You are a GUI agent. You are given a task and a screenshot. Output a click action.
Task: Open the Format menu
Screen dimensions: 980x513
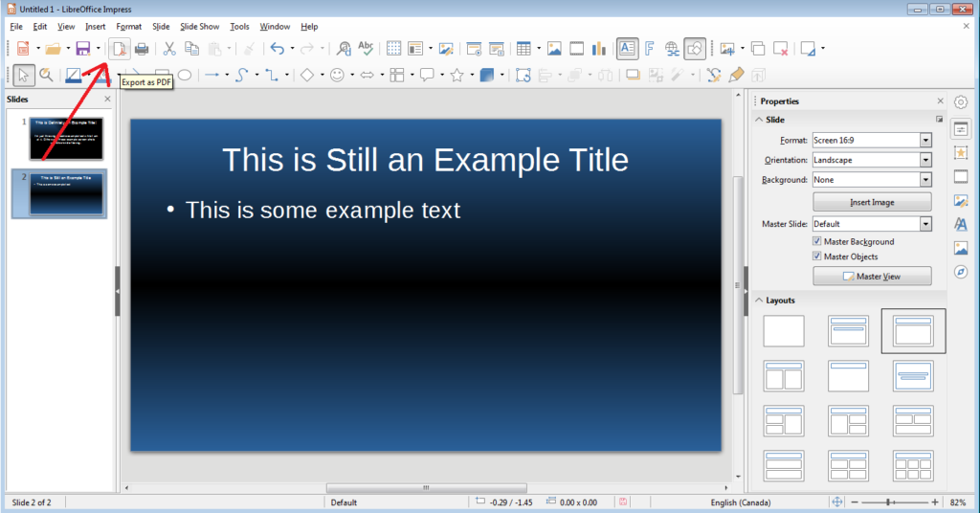[128, 27]
